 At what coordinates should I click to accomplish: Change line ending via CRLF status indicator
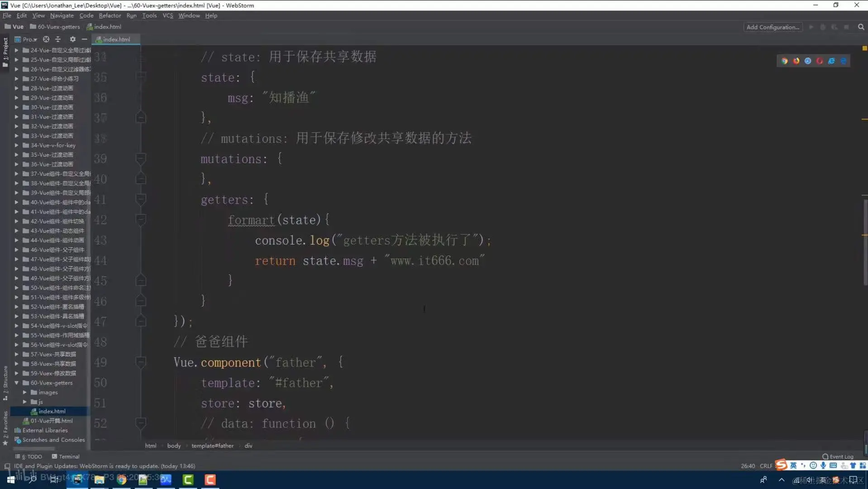(x=766, y=465)
